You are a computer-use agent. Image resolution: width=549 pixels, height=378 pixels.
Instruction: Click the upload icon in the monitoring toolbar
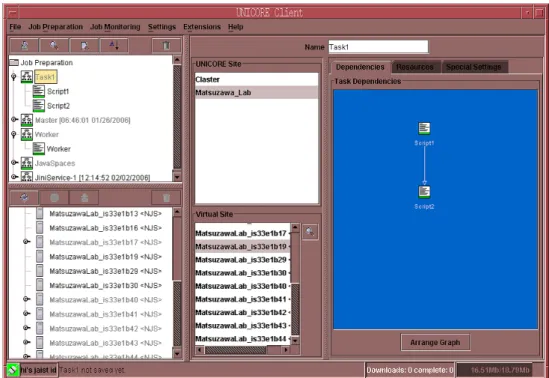(x=84, y=198)
